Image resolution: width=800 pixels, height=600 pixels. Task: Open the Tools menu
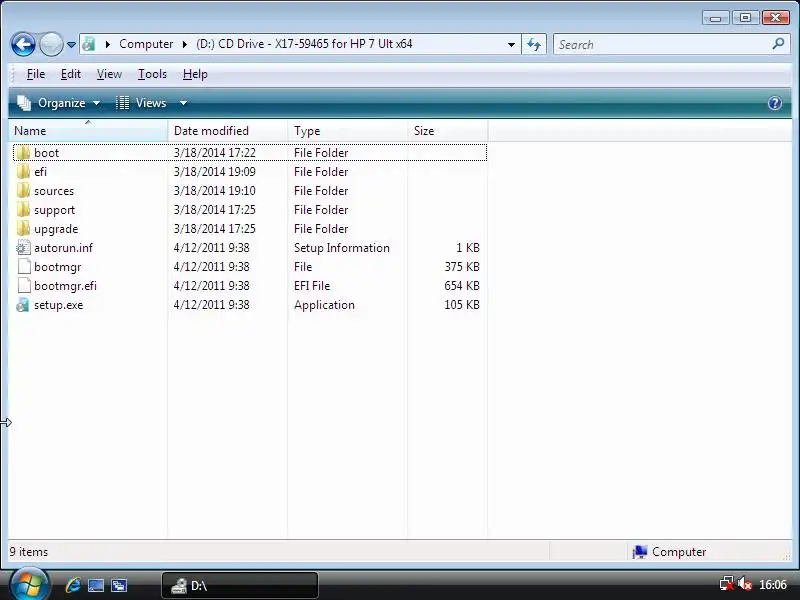(x=152, y=74)
